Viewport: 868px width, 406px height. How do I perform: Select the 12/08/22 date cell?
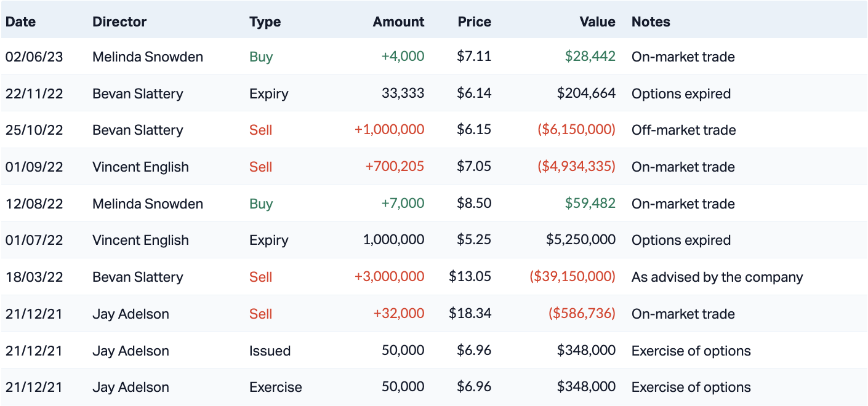(x=34, y=204)
